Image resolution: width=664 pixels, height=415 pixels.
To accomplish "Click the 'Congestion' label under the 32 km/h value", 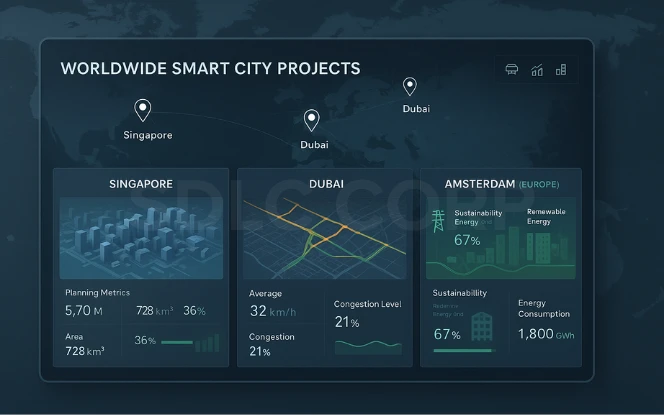I will [271, 337].
